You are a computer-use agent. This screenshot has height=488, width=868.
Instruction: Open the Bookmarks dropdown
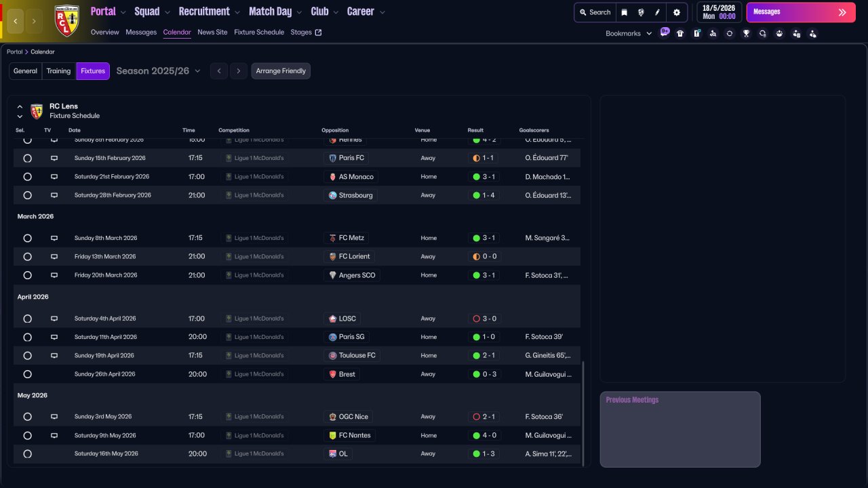click(628, 33)
